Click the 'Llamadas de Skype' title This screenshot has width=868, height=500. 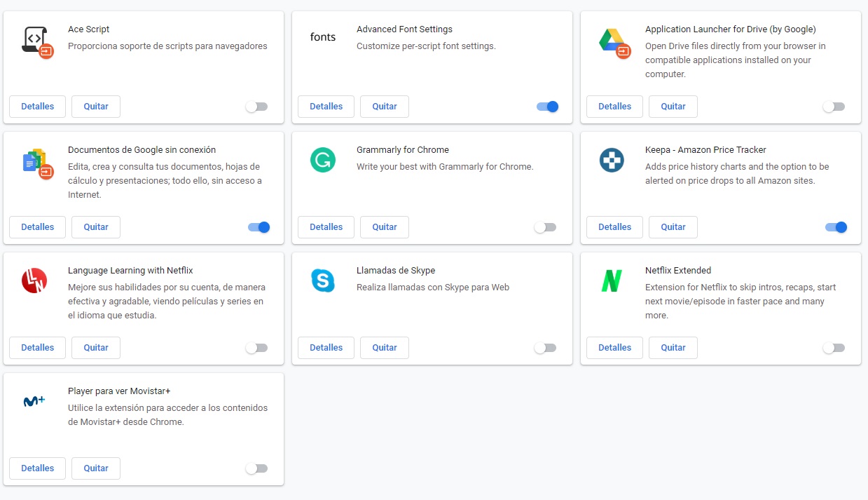[x=396, y=271]
